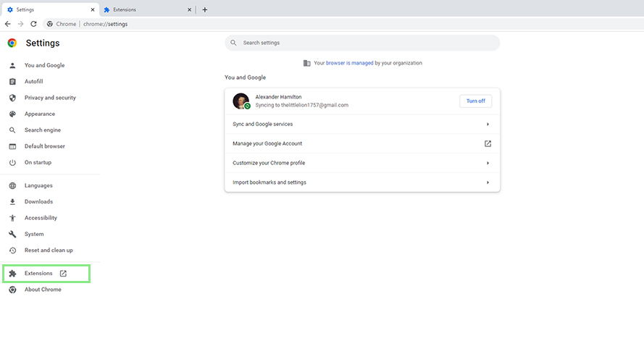Expand Customize your Chrome profile arrow
644x362 pixels.
click(x=488, y=163)
